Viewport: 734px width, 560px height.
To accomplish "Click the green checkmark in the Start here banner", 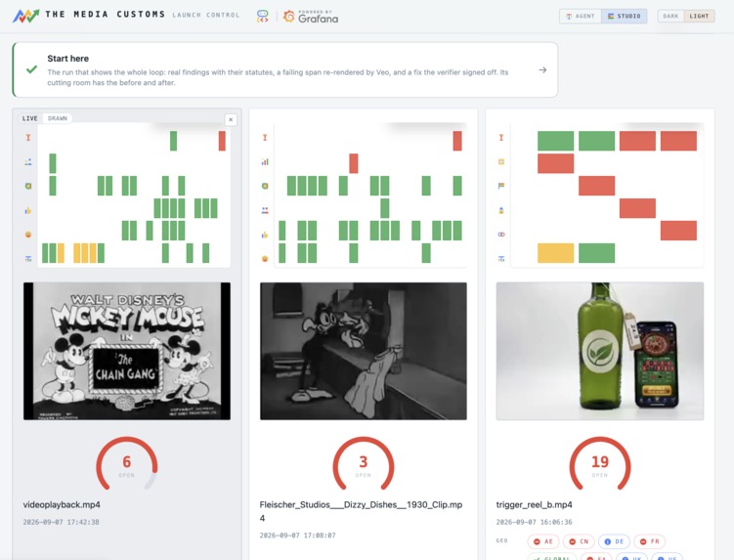I will click(32, 69).
